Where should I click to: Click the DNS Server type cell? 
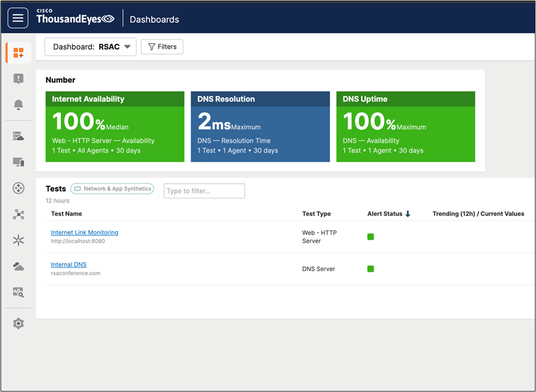[319, 269]
